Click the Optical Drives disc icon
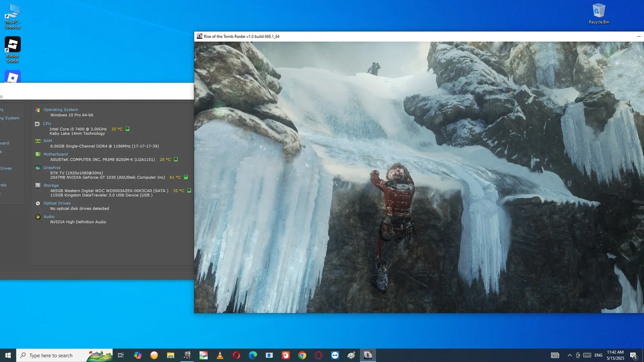Viewport: 644px width, 362px height. pos(38,203)
